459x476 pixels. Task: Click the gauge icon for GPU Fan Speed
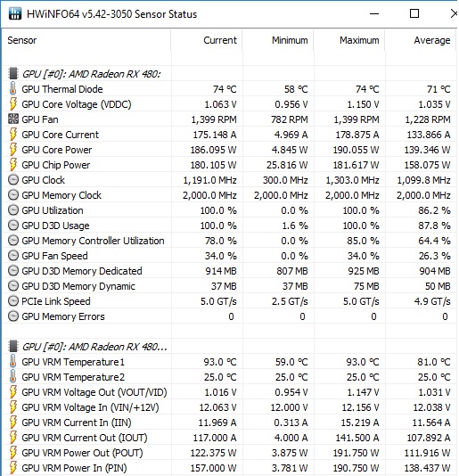[13, 256]
